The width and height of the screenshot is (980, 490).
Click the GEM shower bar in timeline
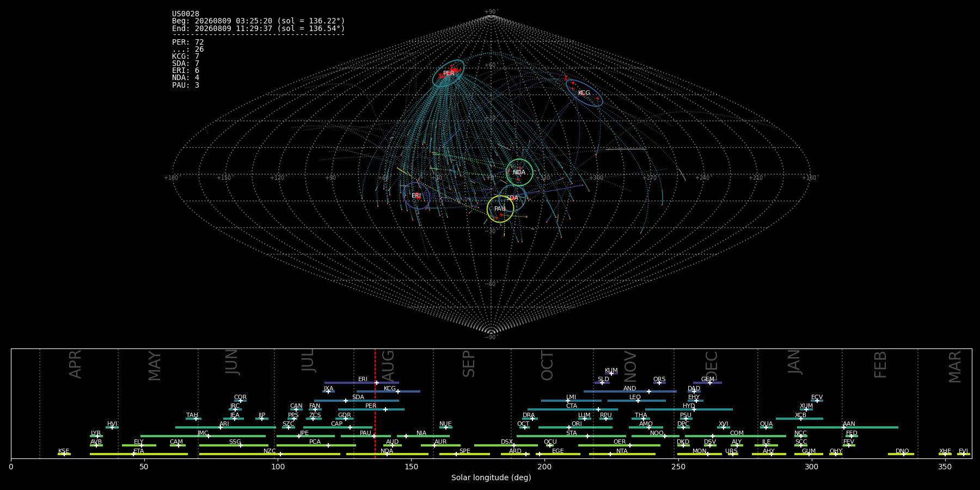707,383
